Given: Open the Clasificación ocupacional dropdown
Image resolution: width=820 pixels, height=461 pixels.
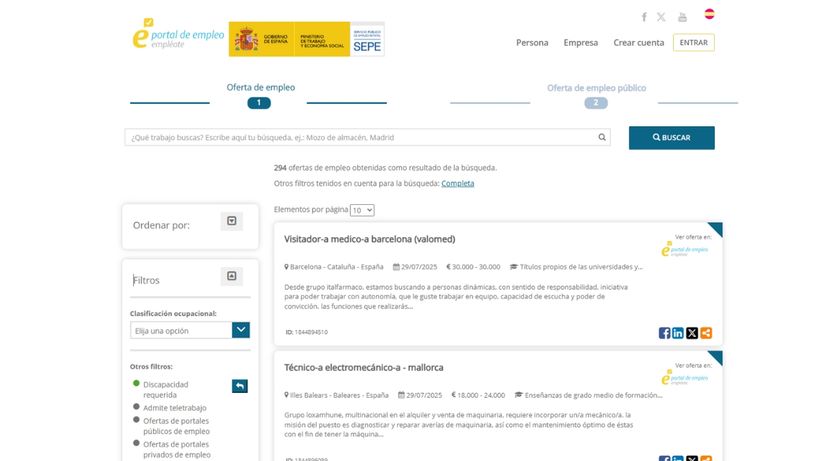Looking at the screenshot, I should tap(240, 330).
